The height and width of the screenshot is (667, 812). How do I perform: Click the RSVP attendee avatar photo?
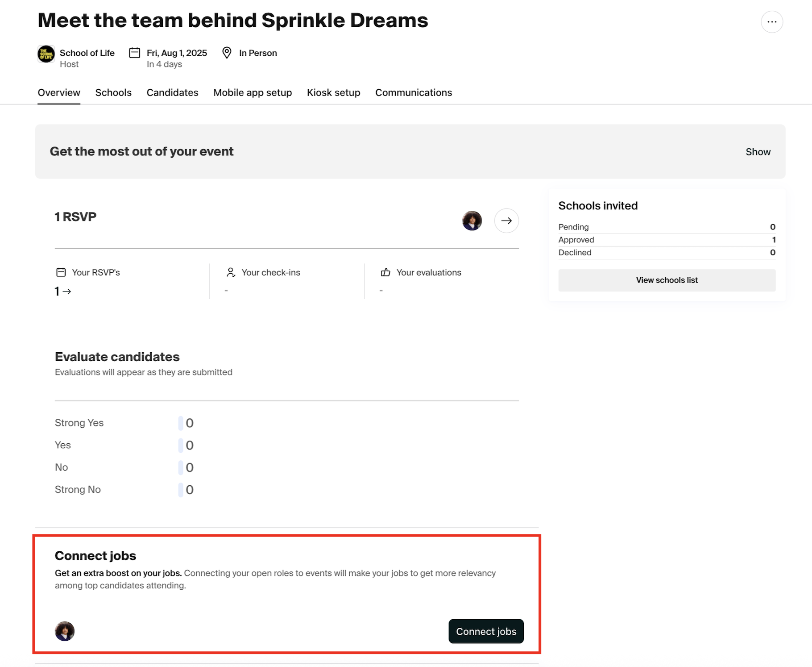[x=472, y=221]
